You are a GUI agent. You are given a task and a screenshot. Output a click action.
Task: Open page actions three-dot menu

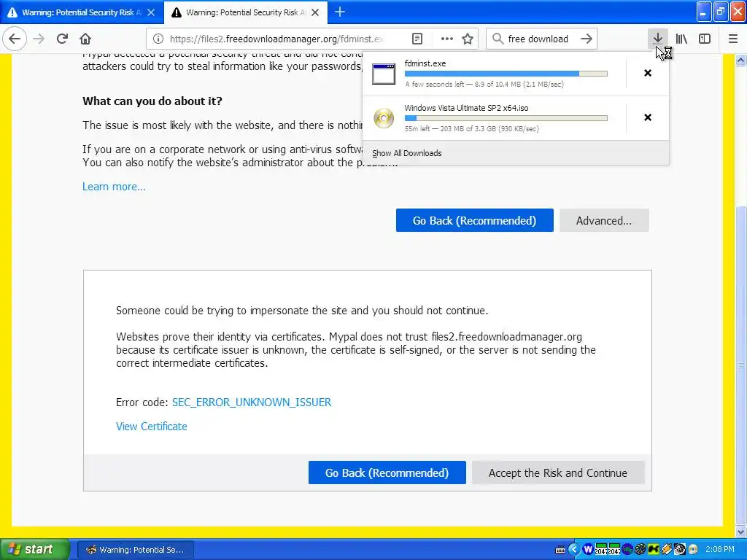point(447,39)
